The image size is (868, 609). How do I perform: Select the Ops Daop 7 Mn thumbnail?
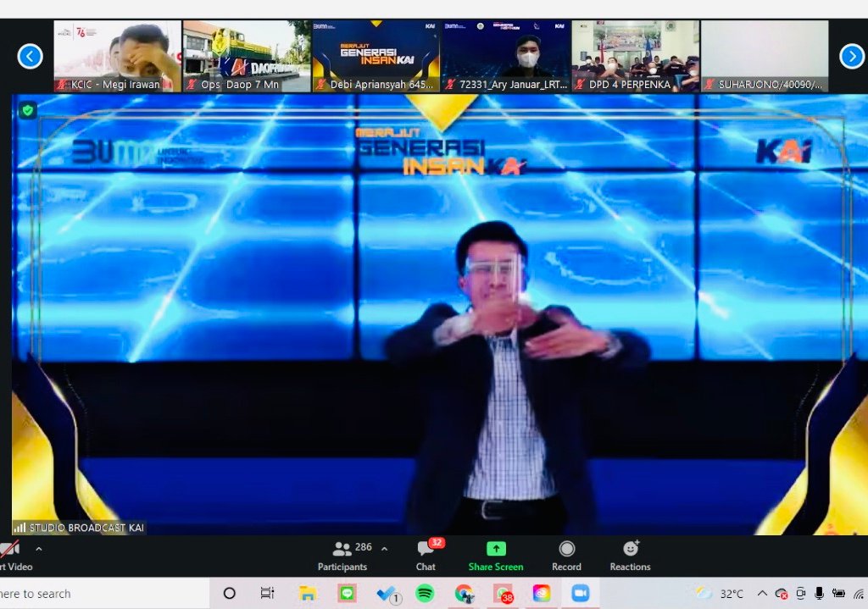[247, 56]
